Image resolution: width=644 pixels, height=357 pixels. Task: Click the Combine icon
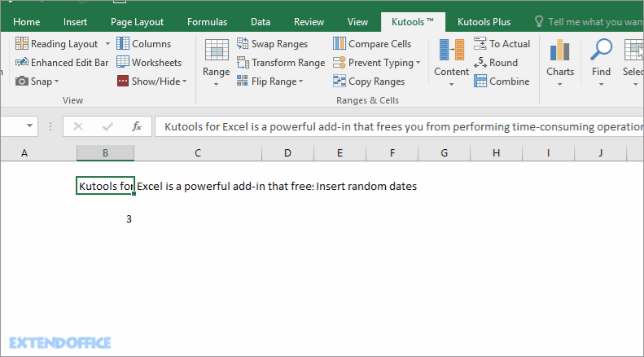pos(480,81)
